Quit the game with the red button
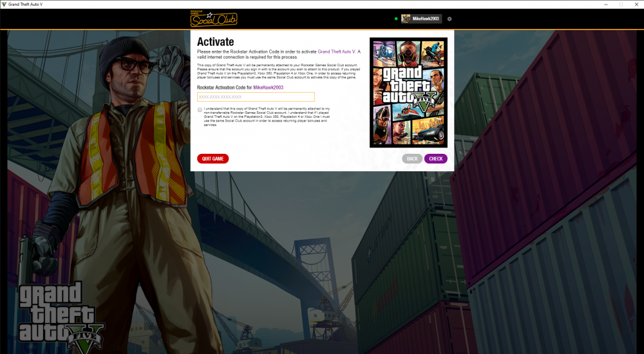Viewport: 644px width, 354px height. [x=213, y=158]
